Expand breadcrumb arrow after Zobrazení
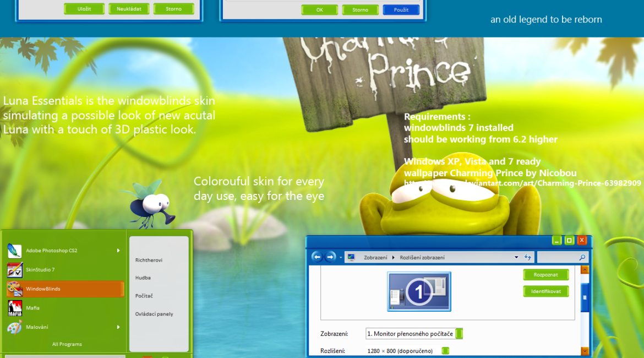 point(393,257)
